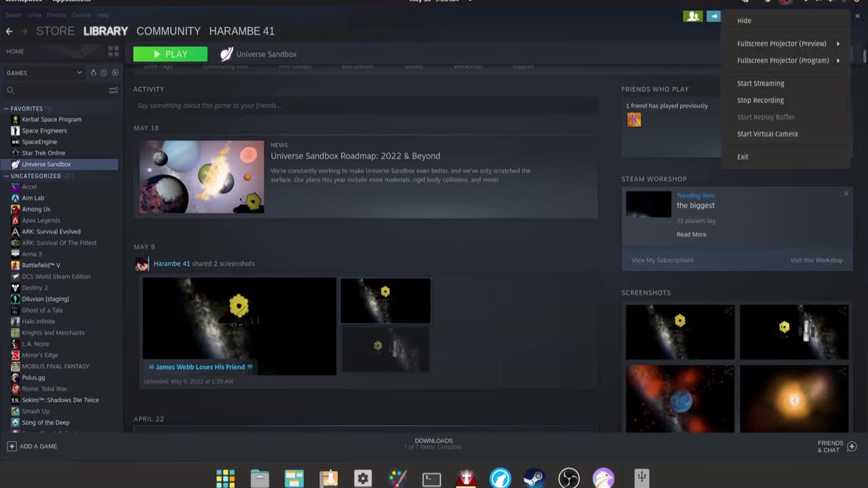Click Read More on trending workshop item
Viewport: 868px width, 488px height.
[x=691, y=235]
